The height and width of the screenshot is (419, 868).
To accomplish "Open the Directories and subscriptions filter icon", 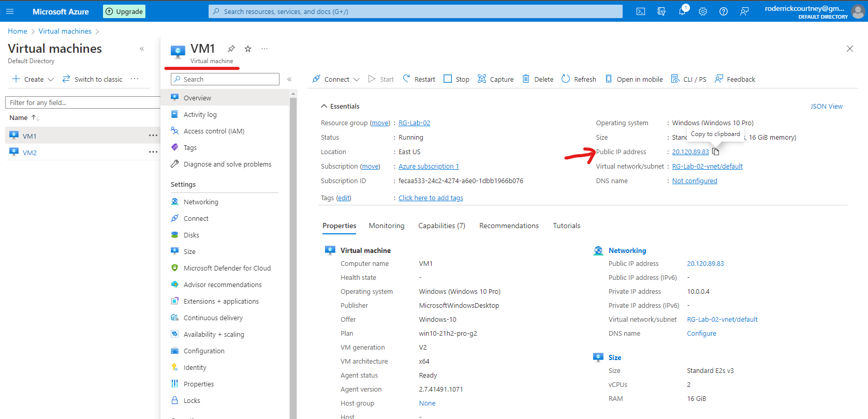I will click(661, 11).
